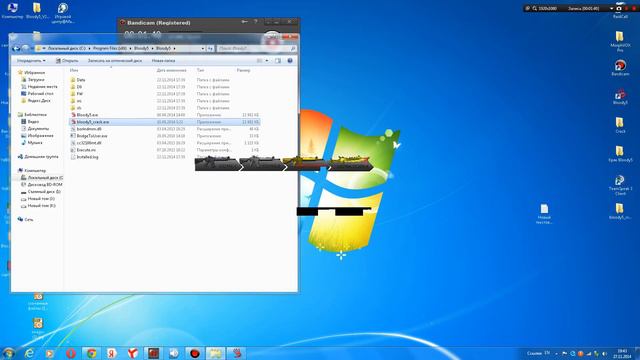640x360 pixels.
Task: Open the Yandex 'Я' taskbar icon
Action: (x=111, y=353)
